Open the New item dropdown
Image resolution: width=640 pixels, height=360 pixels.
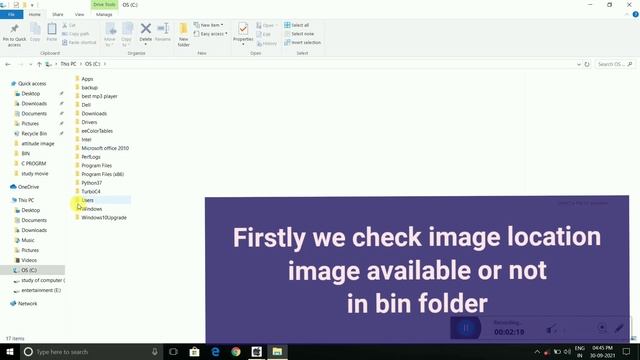pyautogui.click(x=209, y=25)
